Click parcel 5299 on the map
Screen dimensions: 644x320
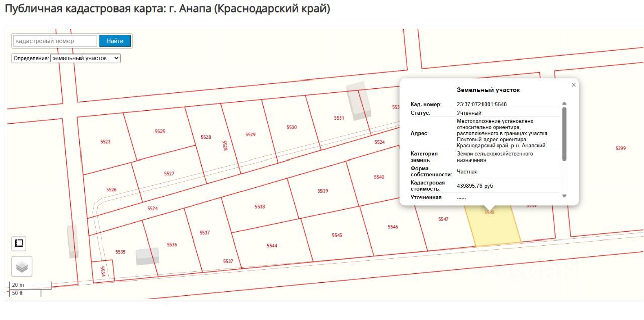(620, 148)
